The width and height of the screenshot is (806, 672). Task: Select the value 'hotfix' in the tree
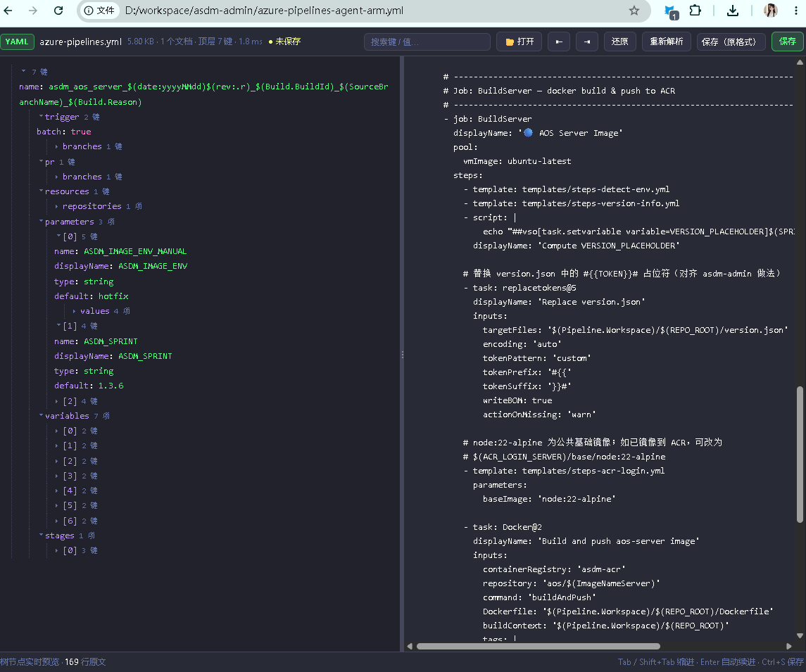(113, 296)
